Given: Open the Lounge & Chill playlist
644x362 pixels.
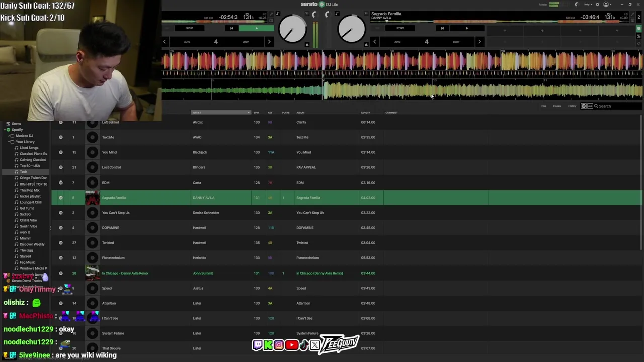Looking at the screenshot, I should [31, 202].
